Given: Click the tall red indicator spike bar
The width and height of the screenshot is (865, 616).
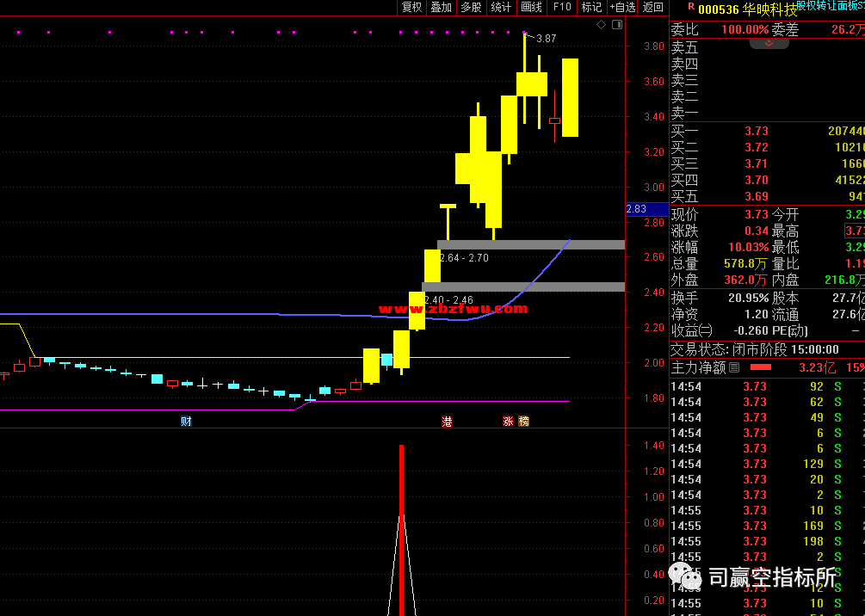Looking at the screenshot, I should point(401,530).
